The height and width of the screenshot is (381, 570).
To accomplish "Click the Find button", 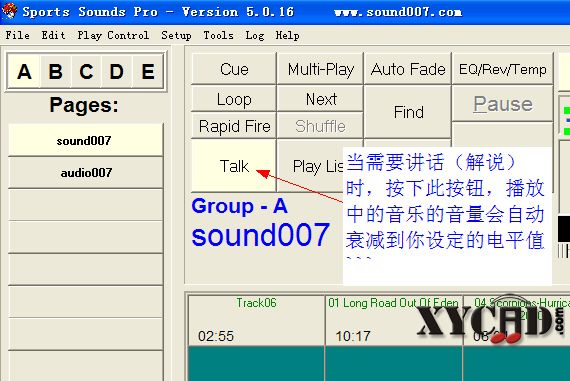I will click(408, 112).
